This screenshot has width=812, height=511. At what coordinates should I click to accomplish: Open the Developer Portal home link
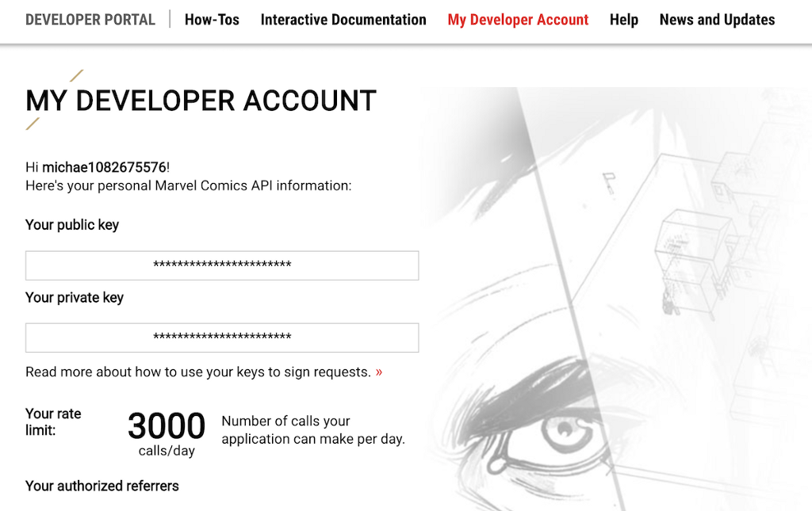pos(90,20)
